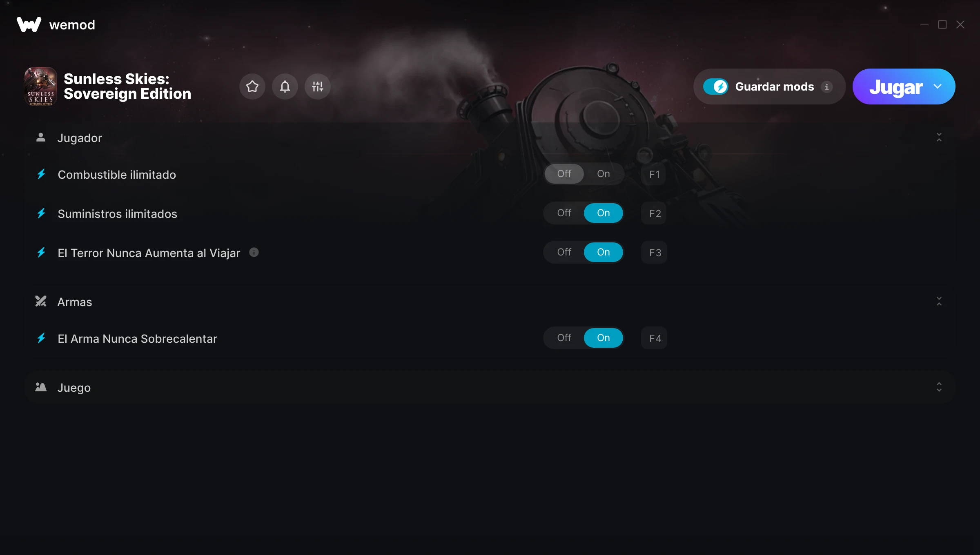The height and width of the screenshot is (555, 980).
Task: Show info for El Terror Nunca Aumenta
Action: pyautogui.click(x=254, y=252)
